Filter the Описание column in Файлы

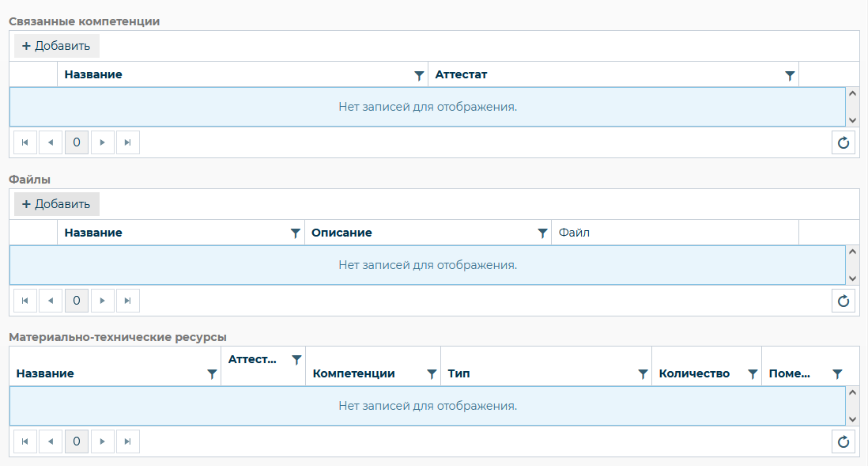[542, 233]
